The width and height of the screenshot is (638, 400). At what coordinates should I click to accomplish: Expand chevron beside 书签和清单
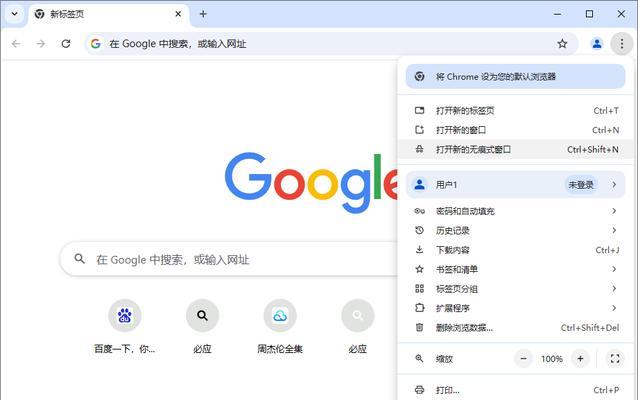point(614,269)
